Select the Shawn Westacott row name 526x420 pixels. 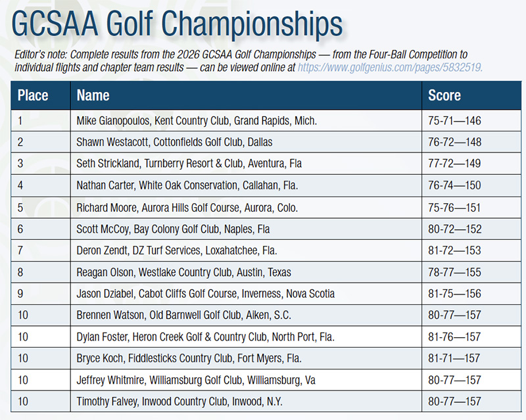(x=174, y=142)
